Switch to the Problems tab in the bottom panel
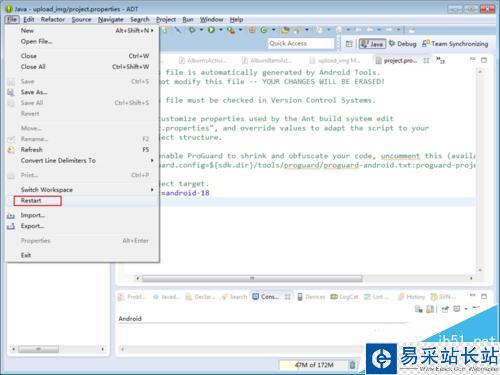 132,297
